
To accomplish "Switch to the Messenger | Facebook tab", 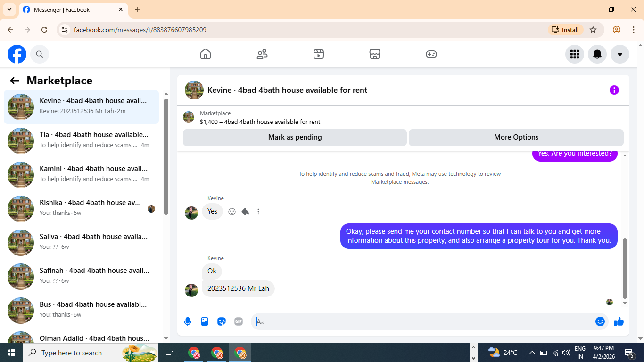I will coord(73,9).
